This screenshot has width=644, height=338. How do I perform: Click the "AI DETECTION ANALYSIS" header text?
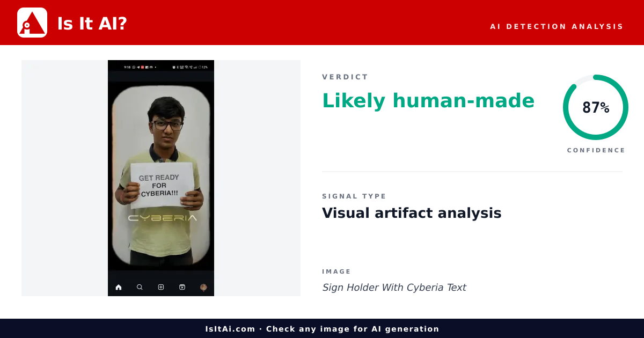(x=557, y=26)
